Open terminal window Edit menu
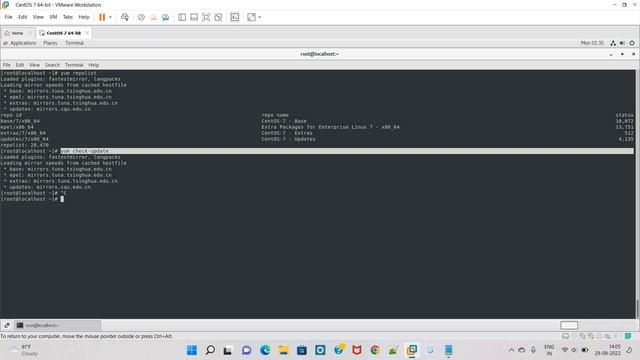This screenshot has height=360, width=640. (20, 65)
